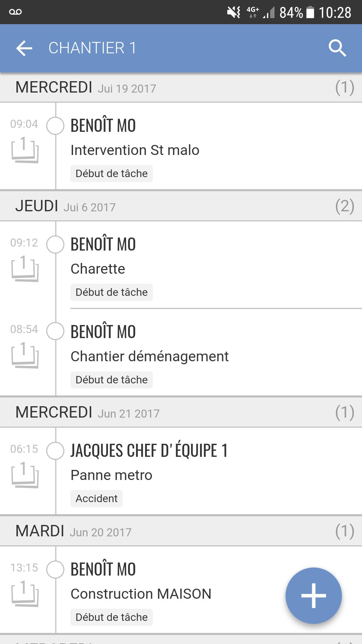The image size is (362, 644).
Task: Select the circle marker at 06:15
Action: pyautogui.click(x=55, y=450)
